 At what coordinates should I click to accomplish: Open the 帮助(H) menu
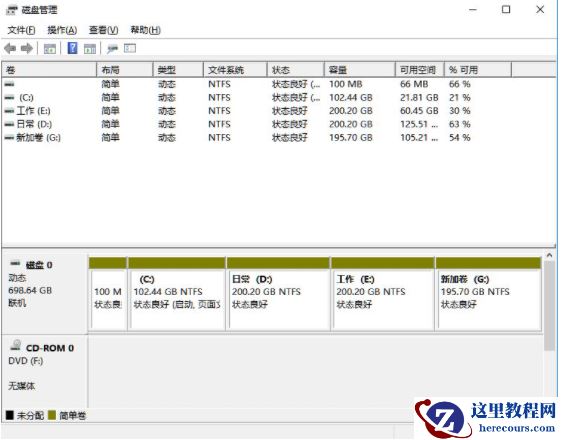tap(145, 30)
